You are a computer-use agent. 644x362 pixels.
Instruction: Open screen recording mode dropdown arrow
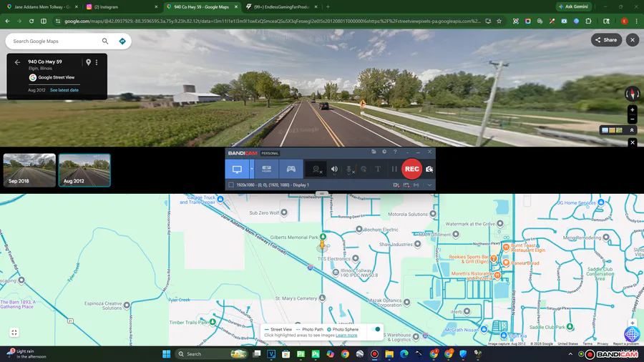(x=252, y=169)
